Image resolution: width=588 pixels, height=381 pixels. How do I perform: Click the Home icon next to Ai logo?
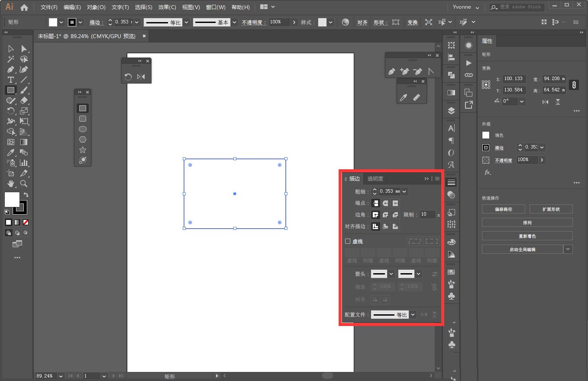(x=24, y=7)
